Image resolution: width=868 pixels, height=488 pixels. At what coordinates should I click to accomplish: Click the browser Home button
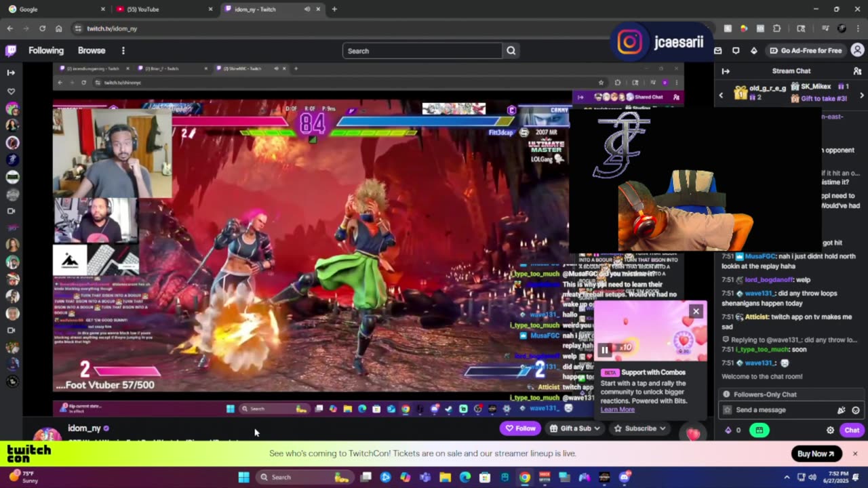click(58, 28)
